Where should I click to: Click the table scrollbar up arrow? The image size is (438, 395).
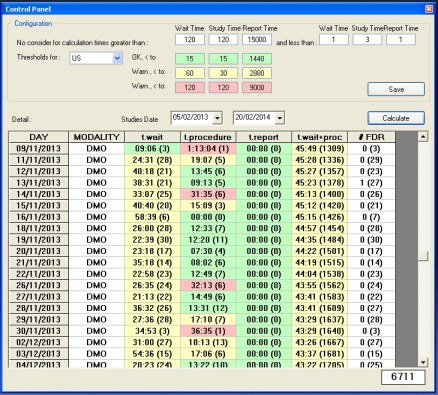[423, 136]
